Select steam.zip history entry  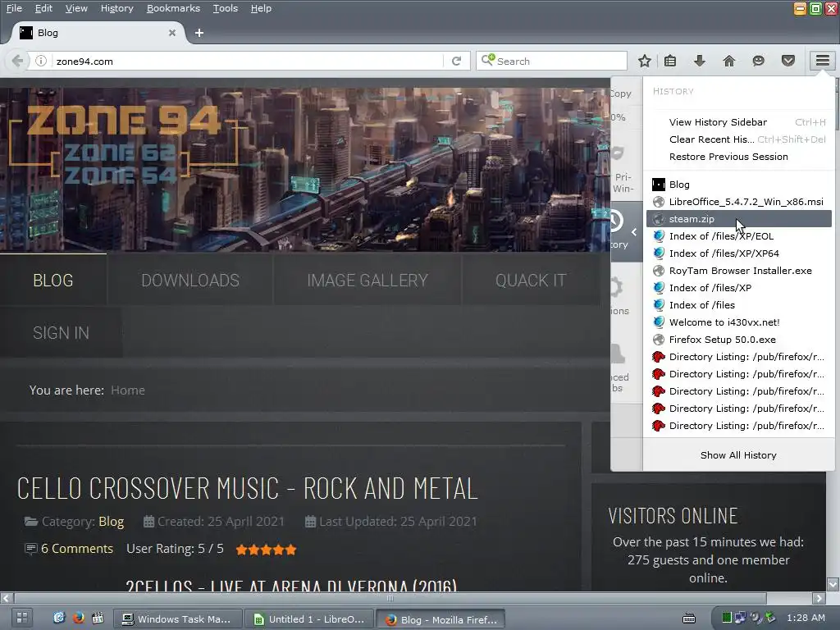pos(739,218)
